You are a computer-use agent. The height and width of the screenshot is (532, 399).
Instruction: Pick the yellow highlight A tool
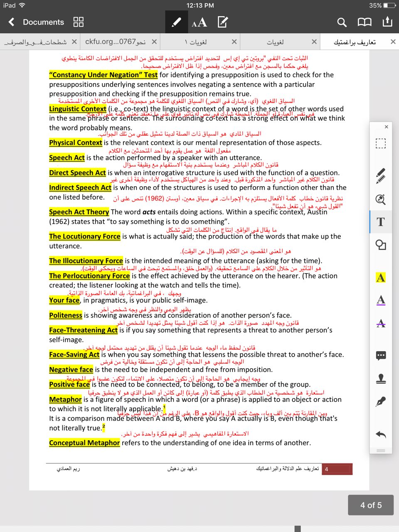click(381, 278)
